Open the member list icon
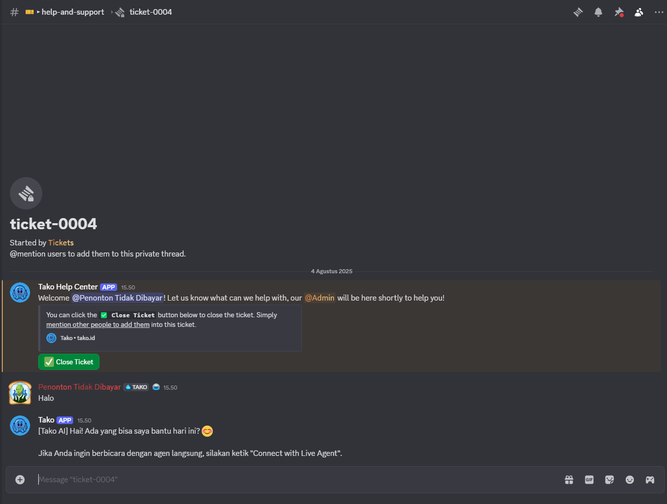This screenshot has height=504, width=667. click(x=639, y=12)
